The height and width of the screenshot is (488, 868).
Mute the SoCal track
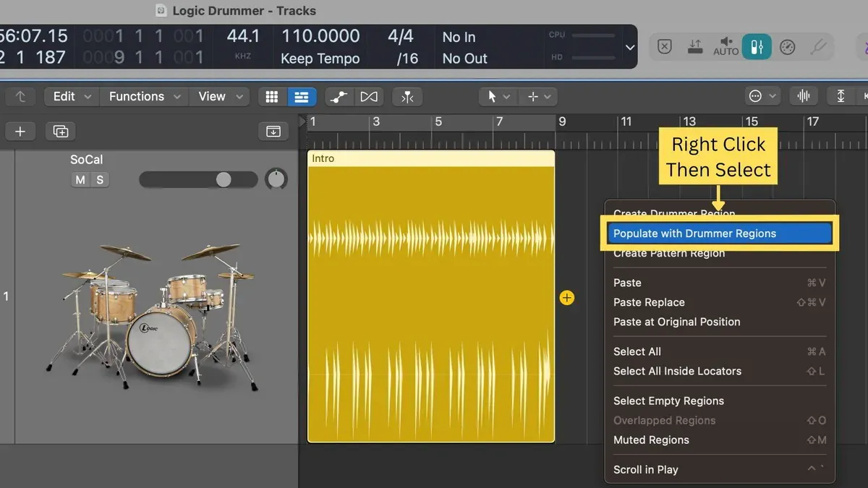[x=80, y=180]
